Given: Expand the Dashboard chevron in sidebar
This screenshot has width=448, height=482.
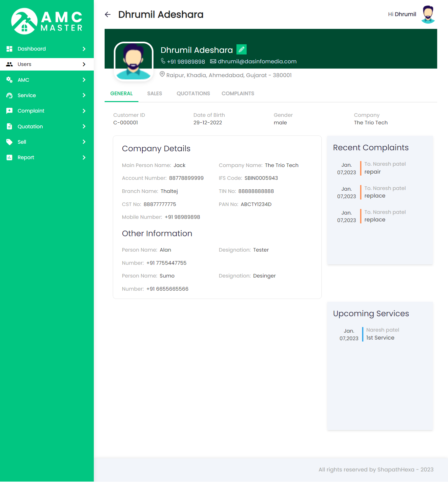Looking at the screenshot, I should coord(85,49).
